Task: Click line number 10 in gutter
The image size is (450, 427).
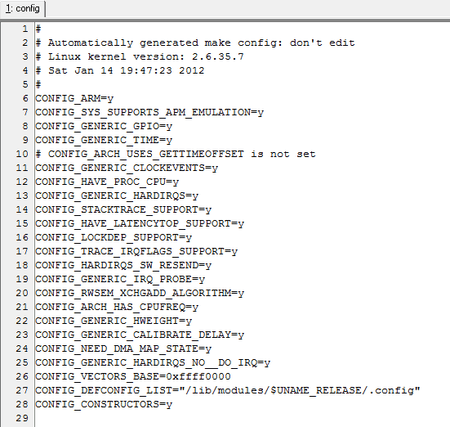Action: tap(22, 154)
